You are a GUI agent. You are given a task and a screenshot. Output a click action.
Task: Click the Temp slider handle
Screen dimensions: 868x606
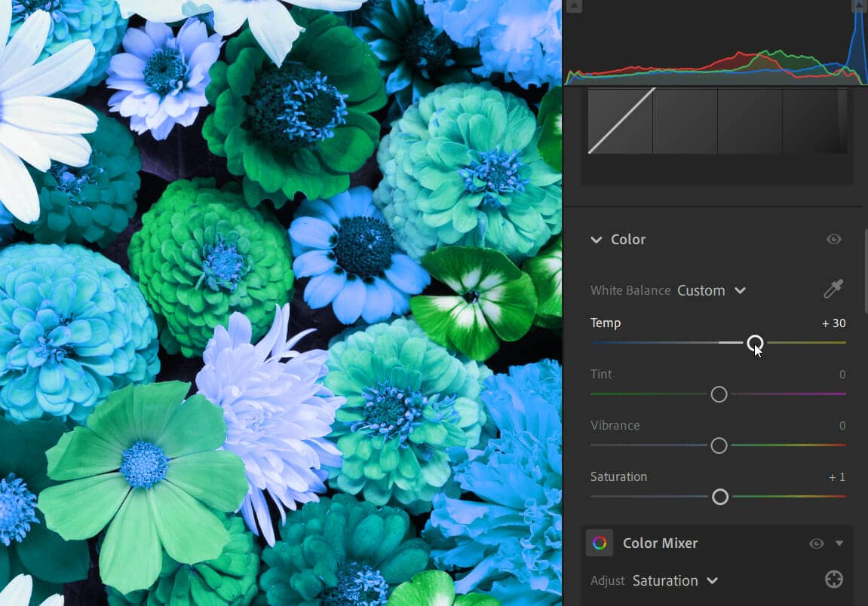tap(755, 343)
